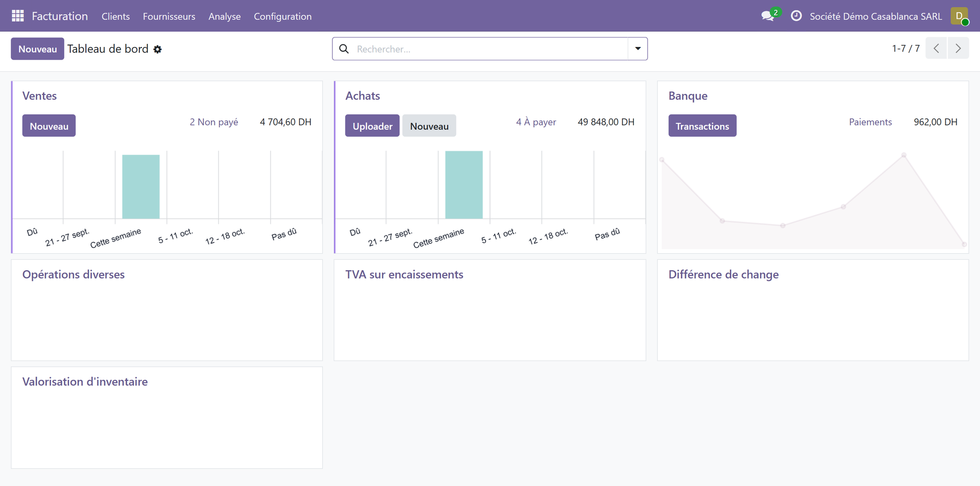The width and height of the screenshot is (980, 486).
Task: Open the user avatar menu
Action: (960, 16)
